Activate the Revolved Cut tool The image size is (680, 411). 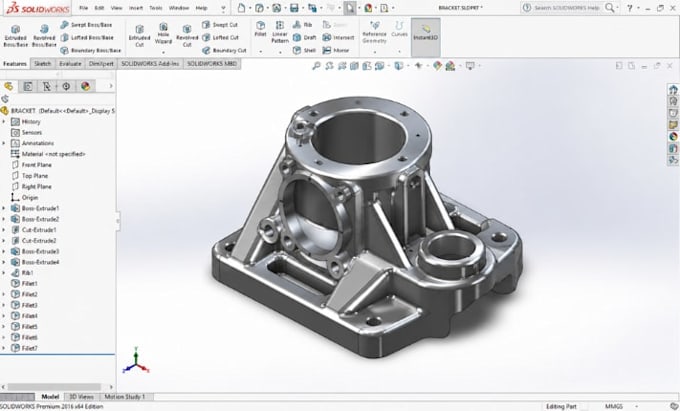pos(187,36)
